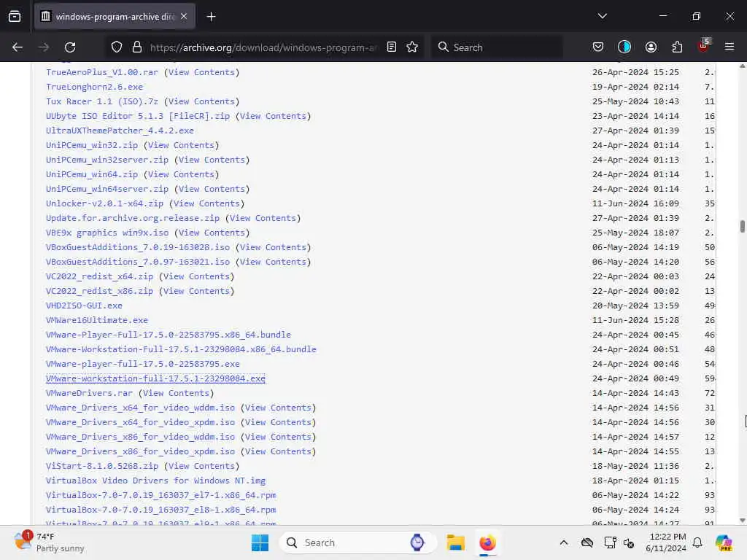Show hidden system tray icons chevron

click(564, 542)
